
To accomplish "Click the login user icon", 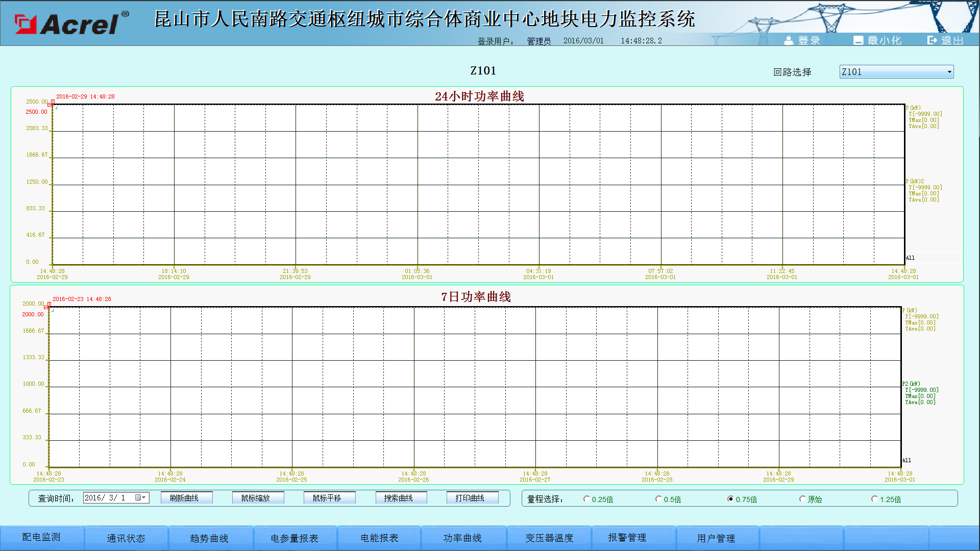I will 789,40.
